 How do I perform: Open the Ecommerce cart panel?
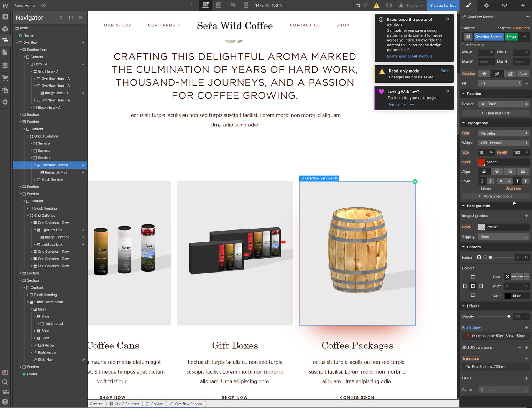pos(5,78)
